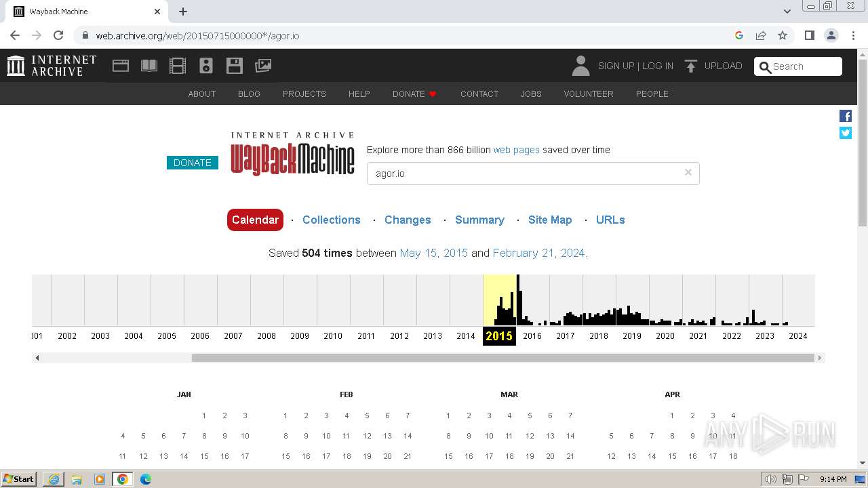This screenshot has width=868, height=488.
Task: Click the volume icon in system tray
Action: coord(771,479)
